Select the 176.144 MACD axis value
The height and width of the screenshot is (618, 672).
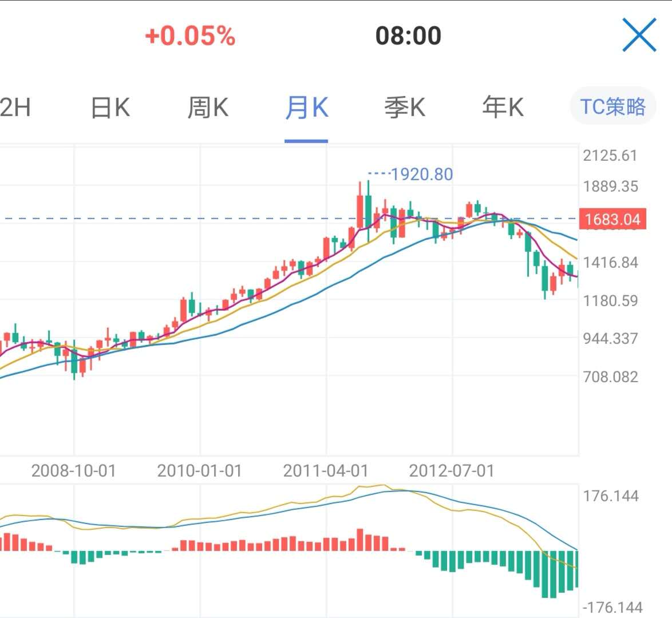611,496
